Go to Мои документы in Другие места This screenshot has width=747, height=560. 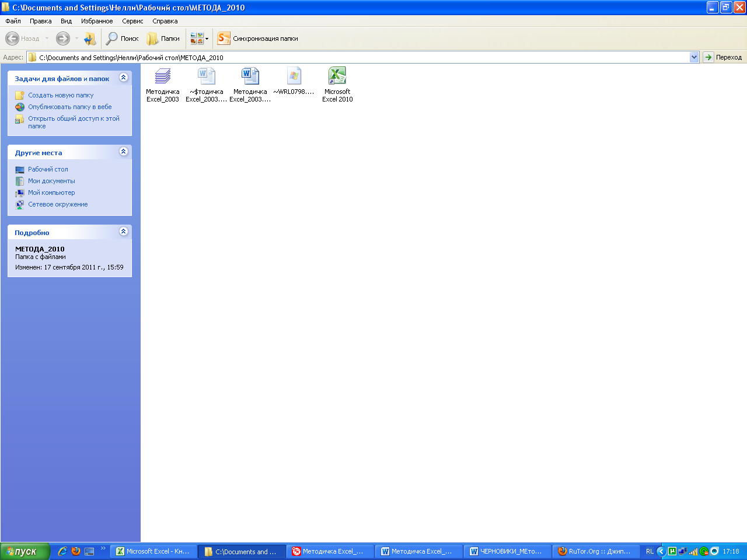click(x=51, y=181)
